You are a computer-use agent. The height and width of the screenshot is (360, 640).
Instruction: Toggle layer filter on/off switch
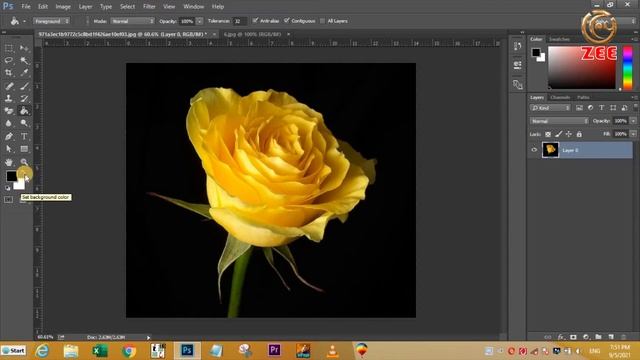(x=636, y=107)
